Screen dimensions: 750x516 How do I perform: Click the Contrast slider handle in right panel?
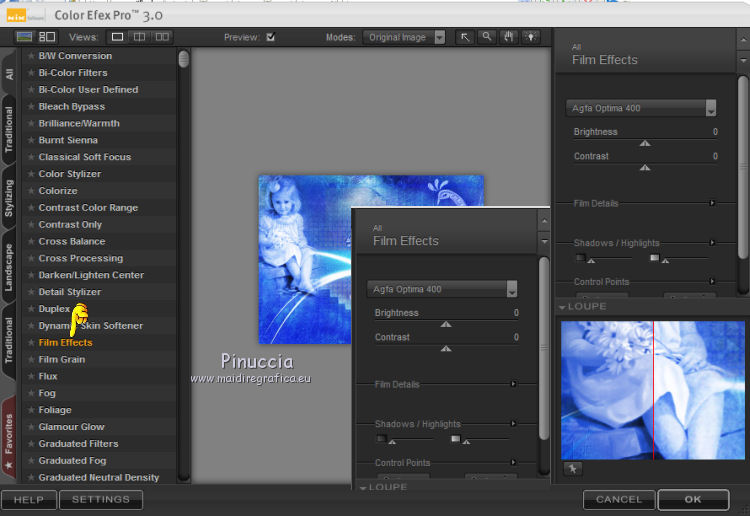coord(645,167)
